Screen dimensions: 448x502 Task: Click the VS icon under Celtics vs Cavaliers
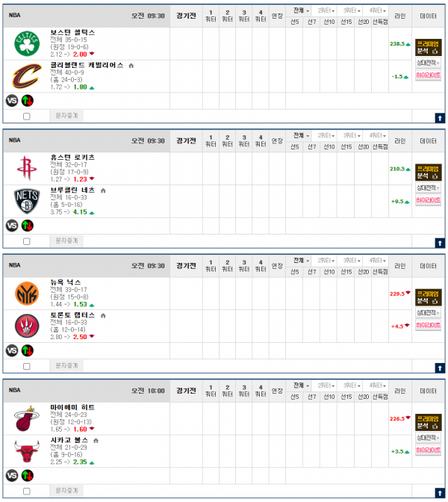pyautogui.click(x=12, y=101)
